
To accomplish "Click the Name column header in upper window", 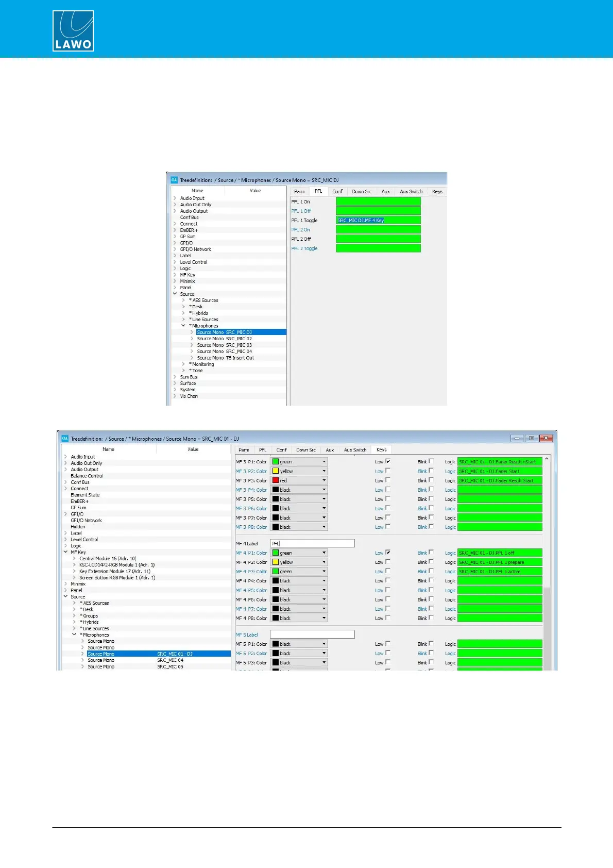I will 198,191.
